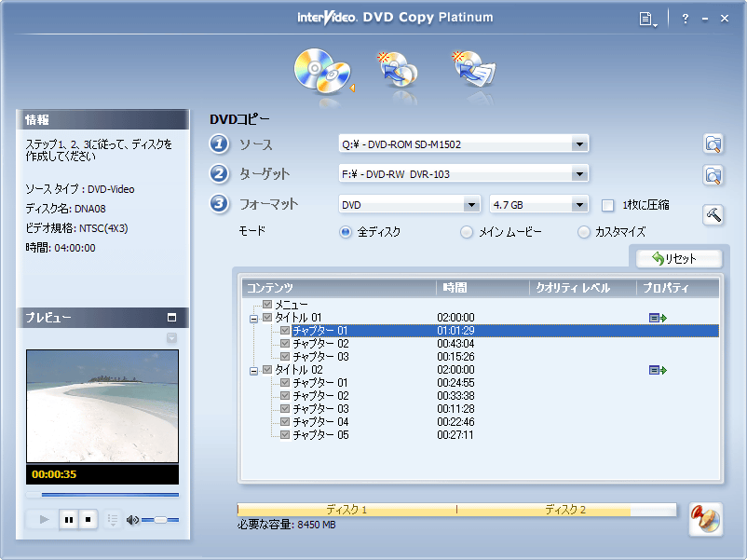
Task: Open the document menu in the title bar
Action: pos(648,19)
